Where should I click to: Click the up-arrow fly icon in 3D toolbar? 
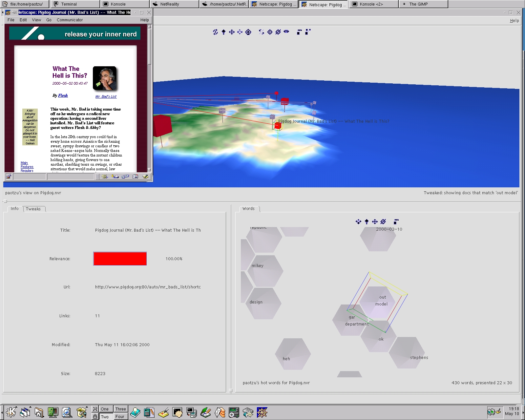(x=223, y=32)
